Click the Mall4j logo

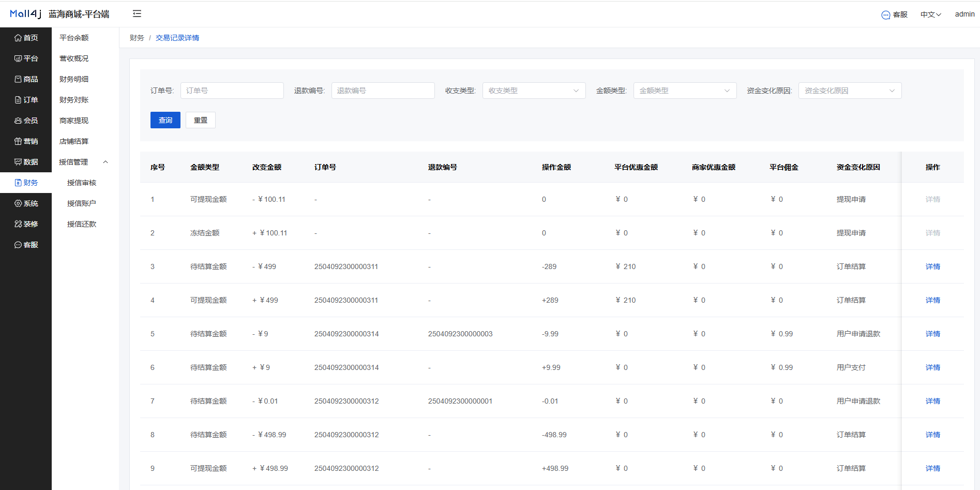(x=25, y=14)
